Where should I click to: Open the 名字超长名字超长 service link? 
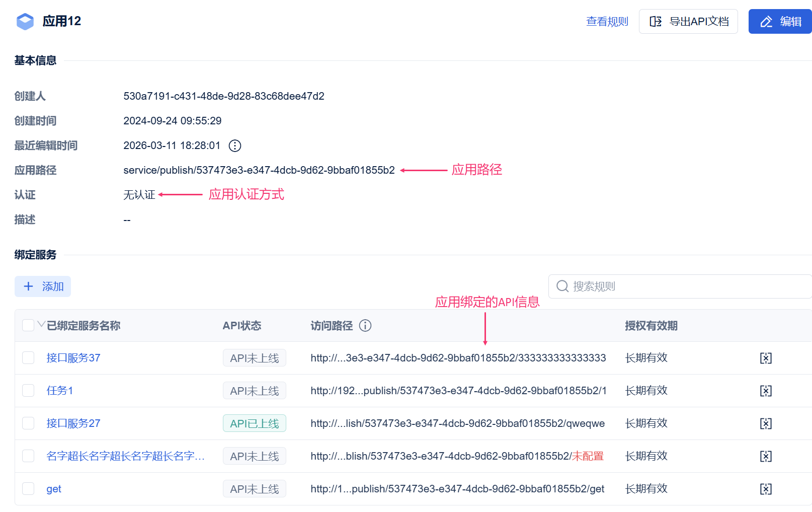coord(125,456)
